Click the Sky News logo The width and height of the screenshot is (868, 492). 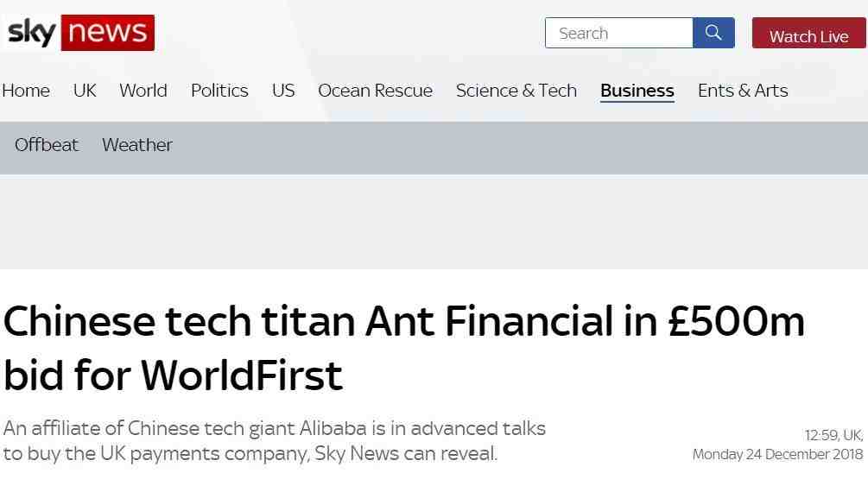(79, 33)
